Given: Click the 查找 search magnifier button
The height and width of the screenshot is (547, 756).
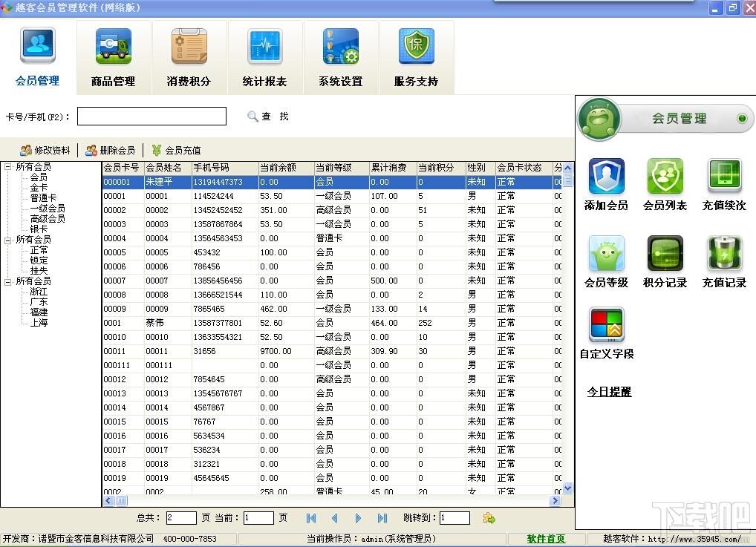Looking at the screenshot, I should [253, 117].
